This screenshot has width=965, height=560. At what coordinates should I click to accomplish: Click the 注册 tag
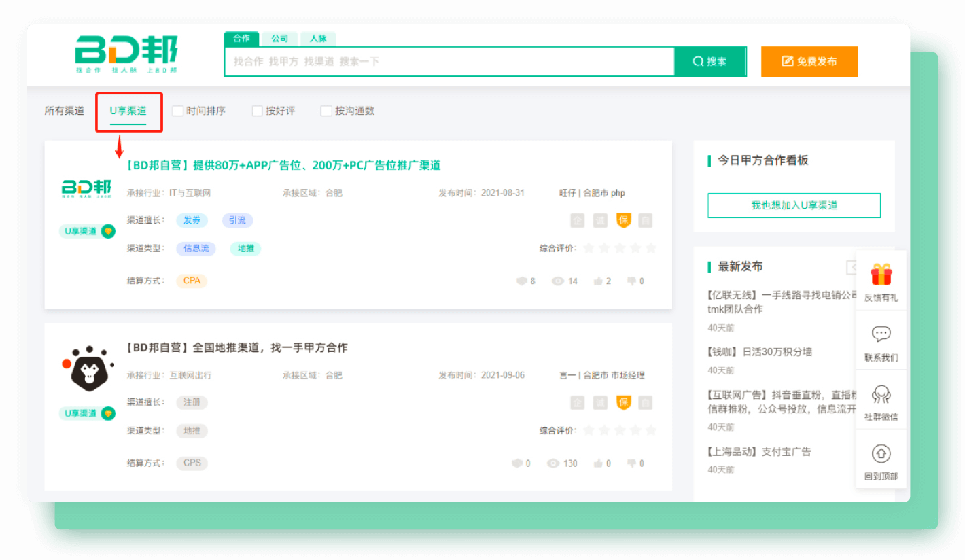(192, 402)
